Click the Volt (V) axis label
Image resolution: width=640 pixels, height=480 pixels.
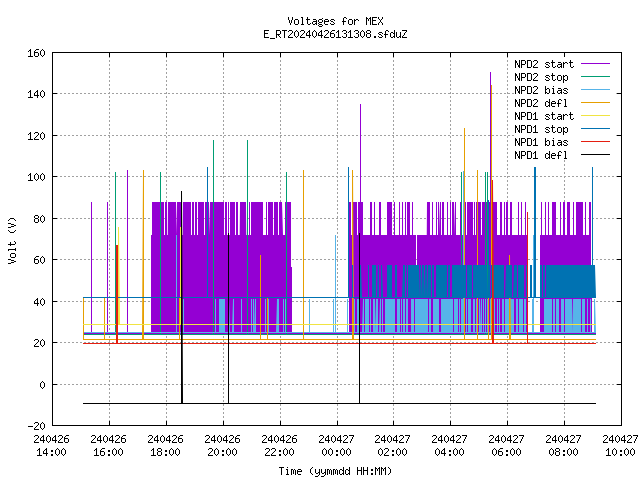pyautogui.click(x=12, y=240)
